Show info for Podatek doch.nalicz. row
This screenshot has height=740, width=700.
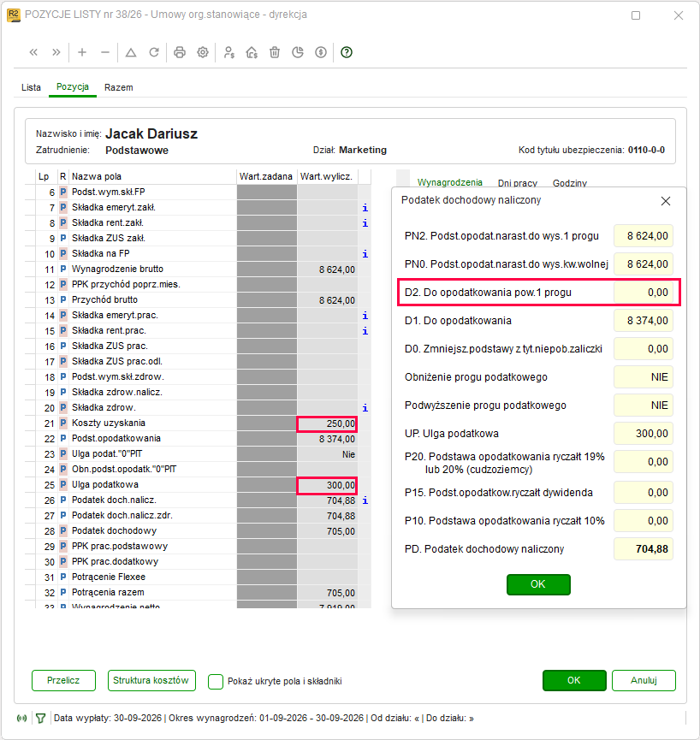coord(365,500)
